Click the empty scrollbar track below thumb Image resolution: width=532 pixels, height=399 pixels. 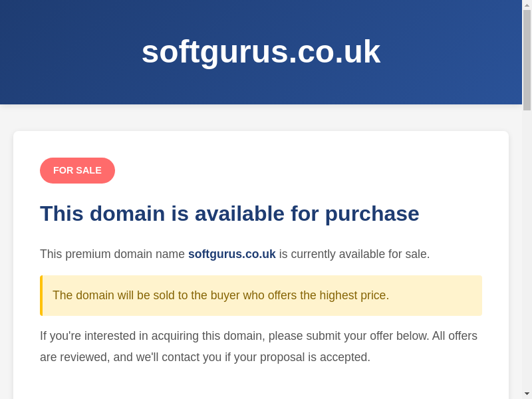point(527,253)
